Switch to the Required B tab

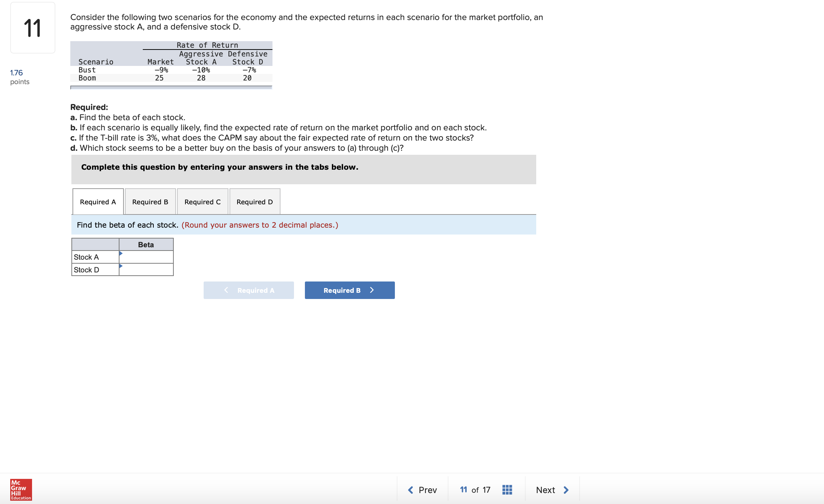[150, 202]
